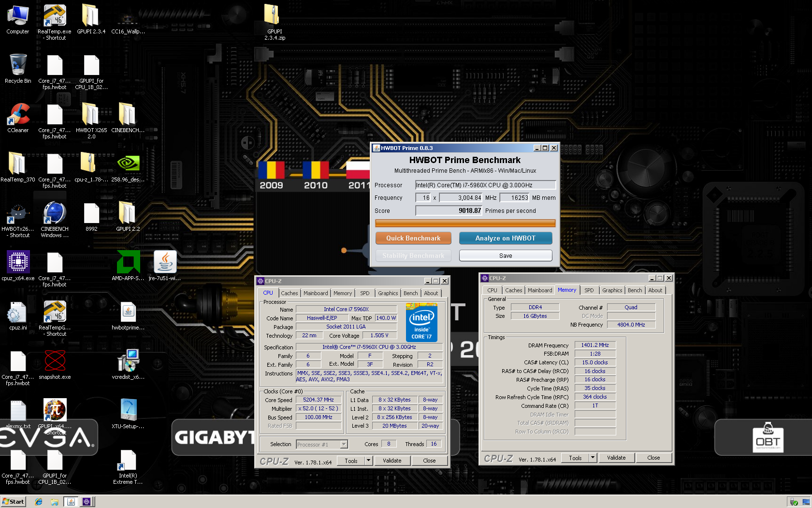Save the HWBOT Prime score
Screen dimensions: 812x508
click(x=506, y=255)
